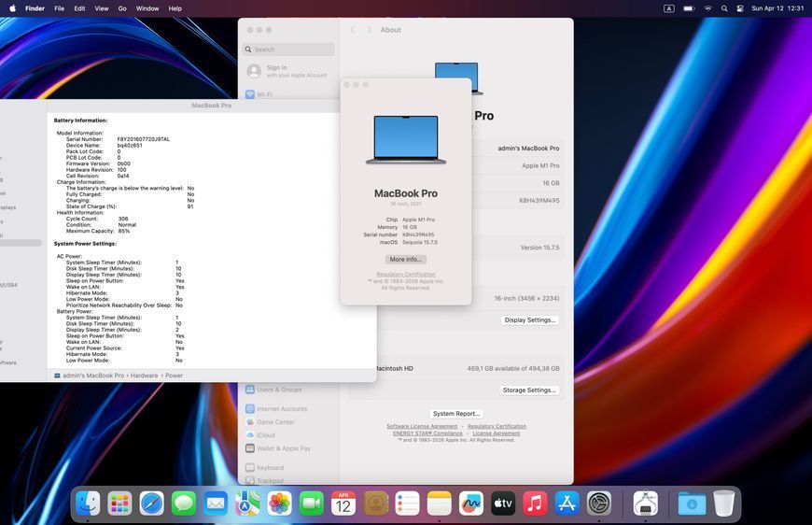Open Contacts app in Dock
The image size is (812, 525).
click(x=375, y=504)
